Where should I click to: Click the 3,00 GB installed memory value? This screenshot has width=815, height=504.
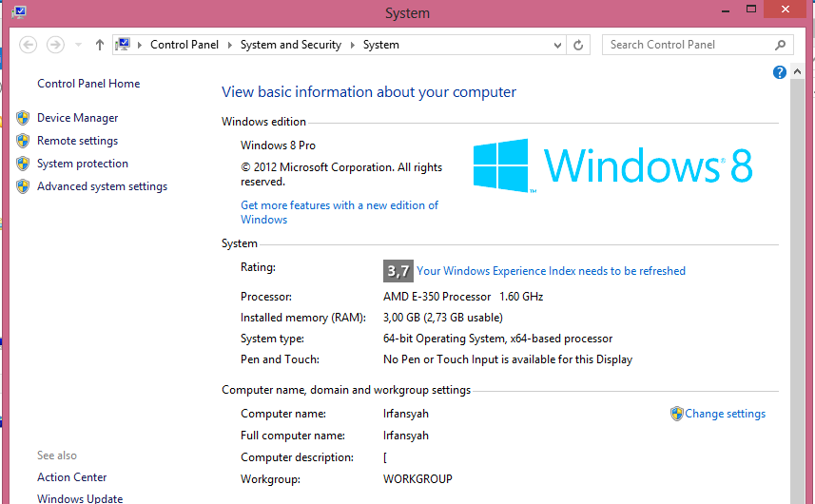point(443,318)
